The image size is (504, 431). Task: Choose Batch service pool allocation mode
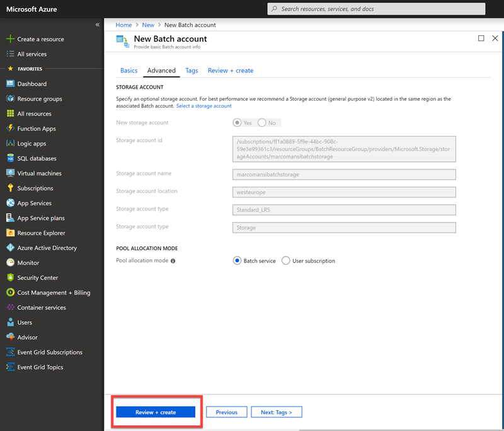238,261
